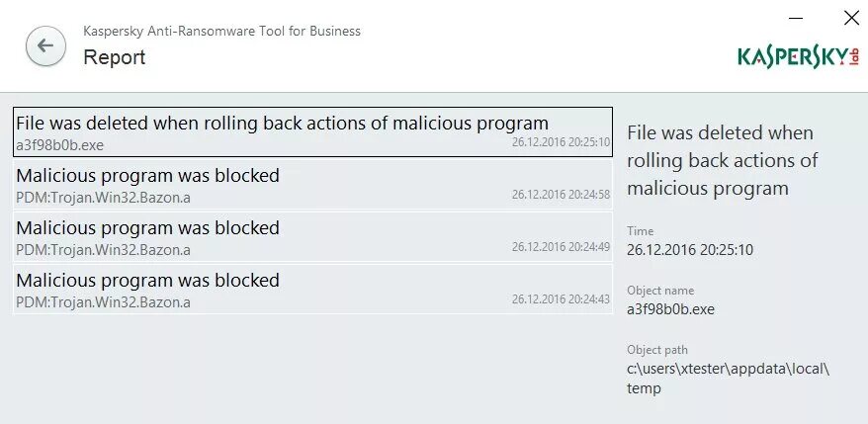This screenshot has width=868, height=424.
Task: Click the 20:25:10 timestamp in the list
Action: pos(561,142)
